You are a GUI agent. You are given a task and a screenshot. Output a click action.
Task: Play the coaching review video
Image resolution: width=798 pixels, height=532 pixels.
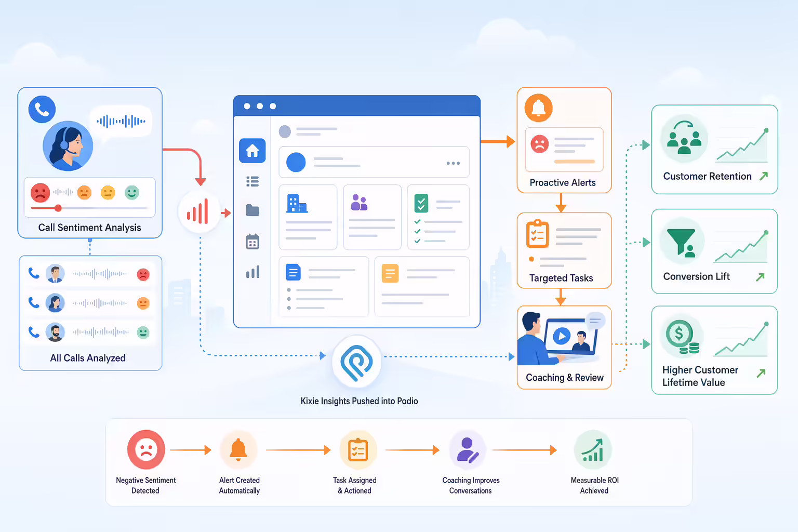click(x=562, y=337)
